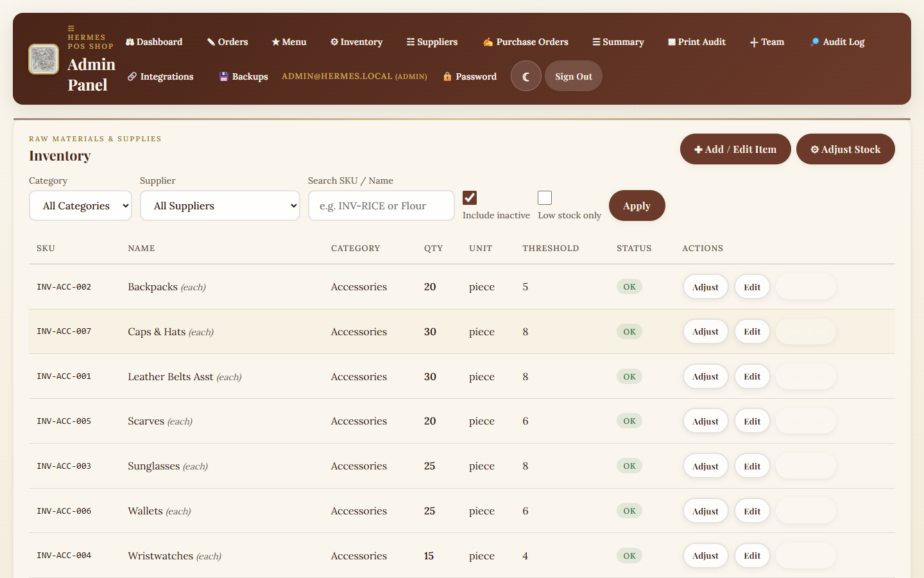Expand the All Suppliers dropdown
Viewport: 924px width, 578px height.
pyautogui.click(x=220, y=206)
